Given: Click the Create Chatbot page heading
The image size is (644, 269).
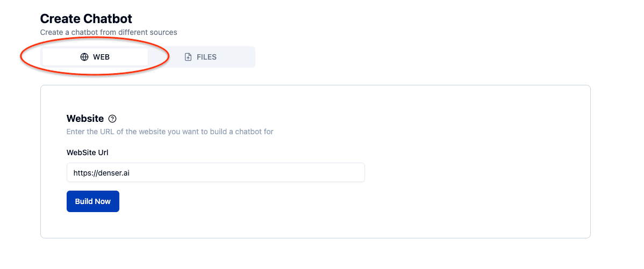Looking at the screenshot, I should [x=86, y=19].
